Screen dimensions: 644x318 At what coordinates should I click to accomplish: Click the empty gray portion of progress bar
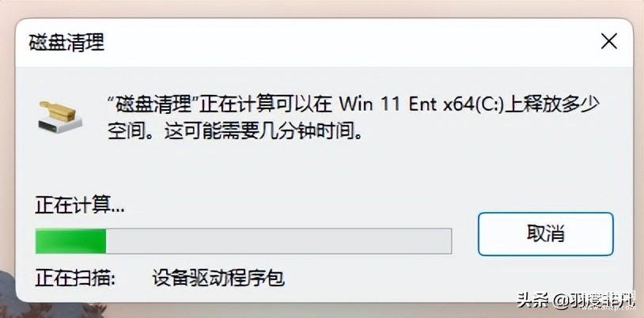278,241
